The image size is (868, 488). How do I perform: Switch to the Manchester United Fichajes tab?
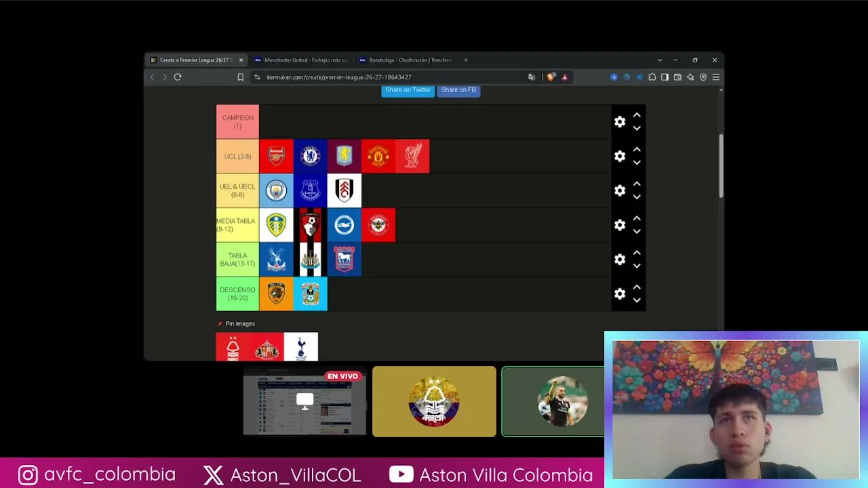(x=300, y=60)
